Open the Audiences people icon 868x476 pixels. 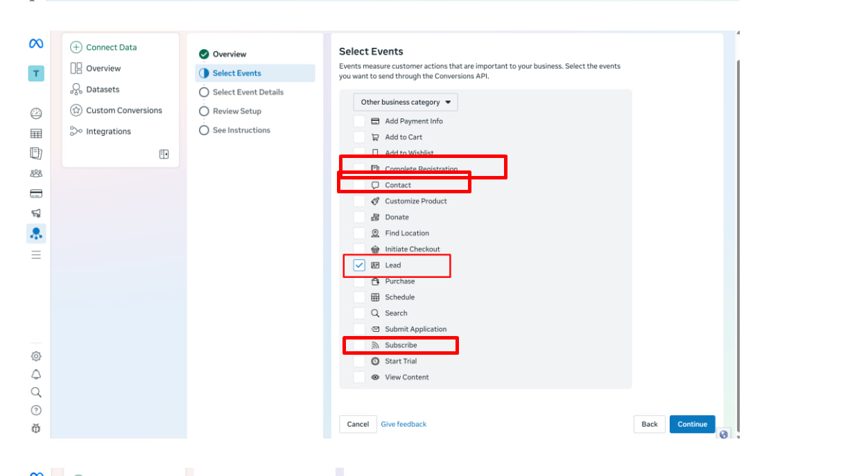[x=36, y=173]
